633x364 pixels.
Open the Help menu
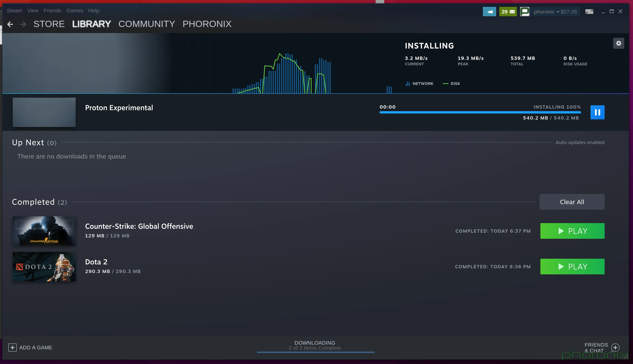[94, 11]
